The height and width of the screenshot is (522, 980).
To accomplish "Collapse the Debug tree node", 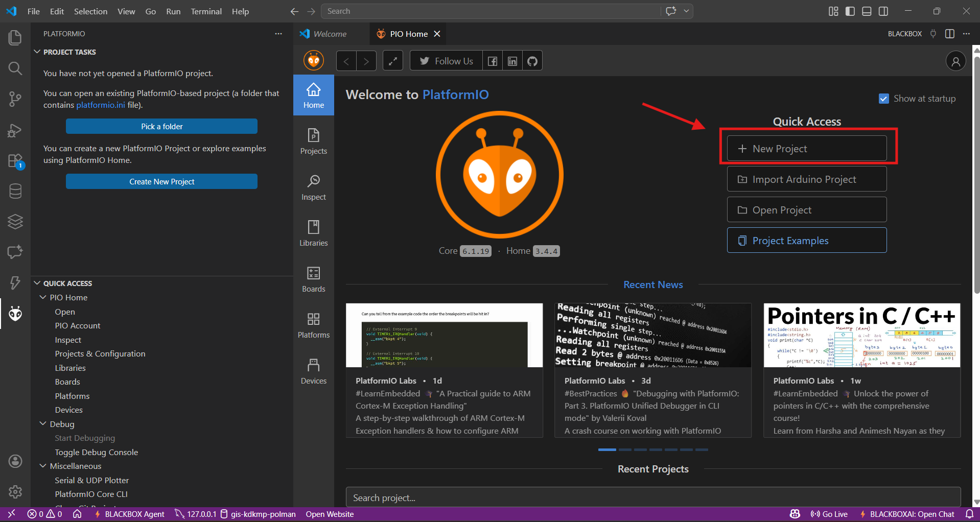I will 43,424.
